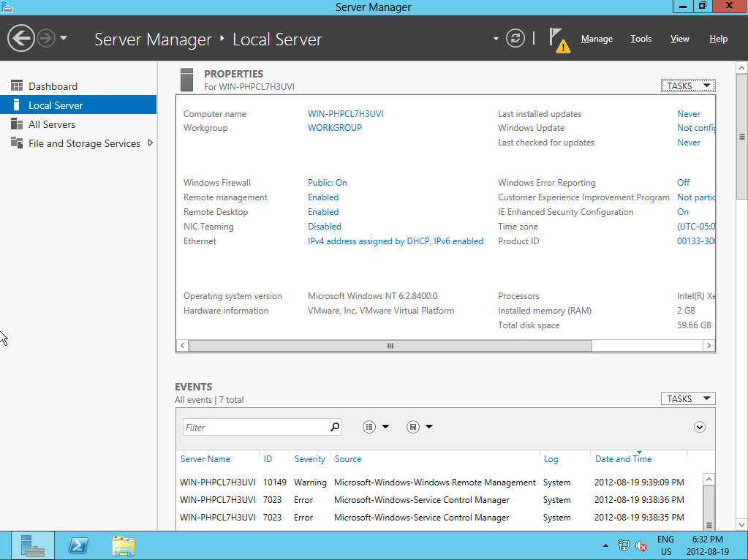Click the muted speaker tray icon
The width and height of the screenshot is (748, 560).
641,545
